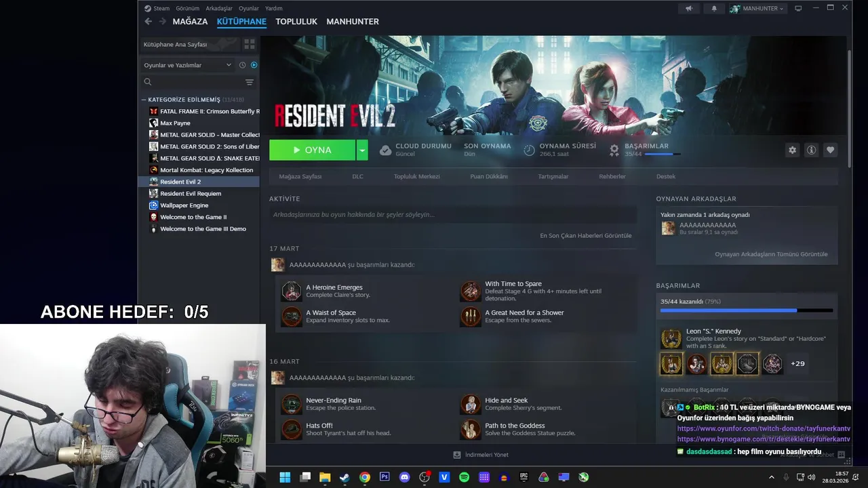Open Resident Evil 2 settings gear

[x=792, y=150]
